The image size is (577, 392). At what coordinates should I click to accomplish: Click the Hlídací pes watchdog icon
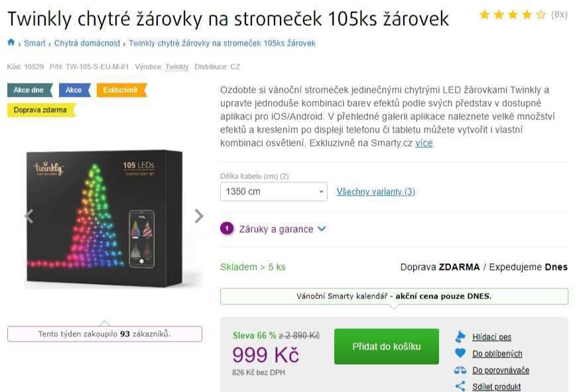(460, 336)
